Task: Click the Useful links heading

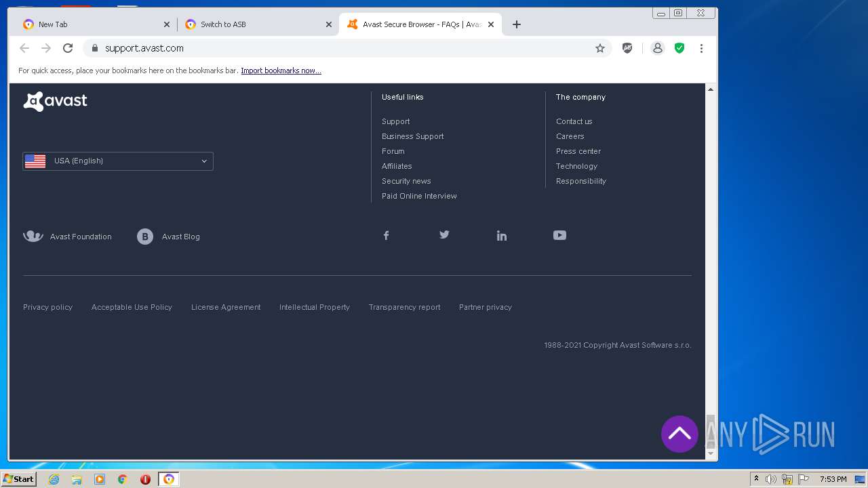Action: point(403,97)
